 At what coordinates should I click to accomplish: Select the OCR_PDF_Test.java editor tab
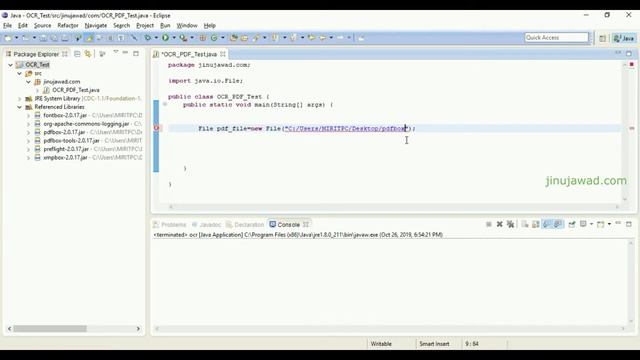click(189, 54)
